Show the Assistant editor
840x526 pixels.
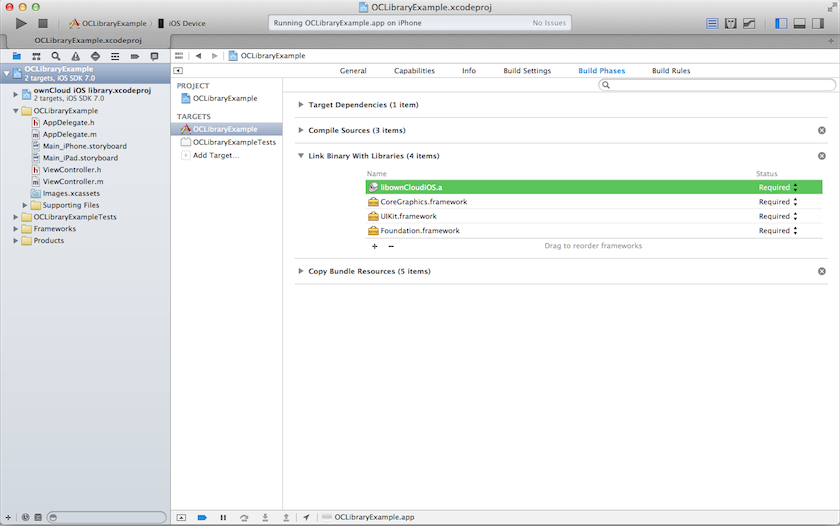click(x=731, y=23)
